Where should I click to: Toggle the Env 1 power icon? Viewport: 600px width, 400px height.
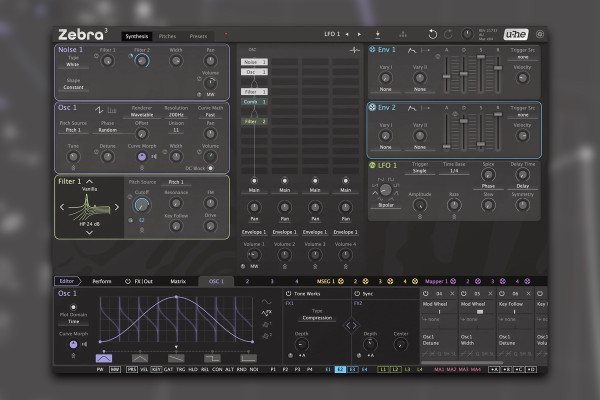372,49
